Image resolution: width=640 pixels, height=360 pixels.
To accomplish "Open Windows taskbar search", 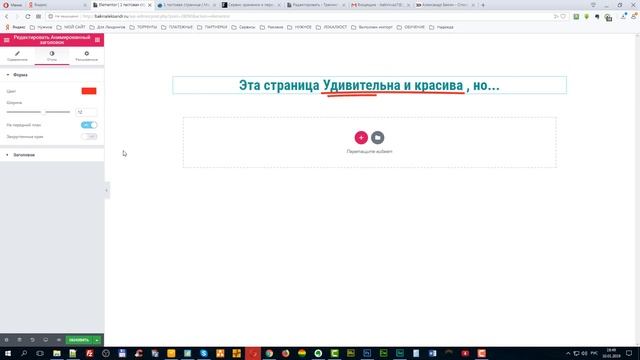I will click(24, 353).
